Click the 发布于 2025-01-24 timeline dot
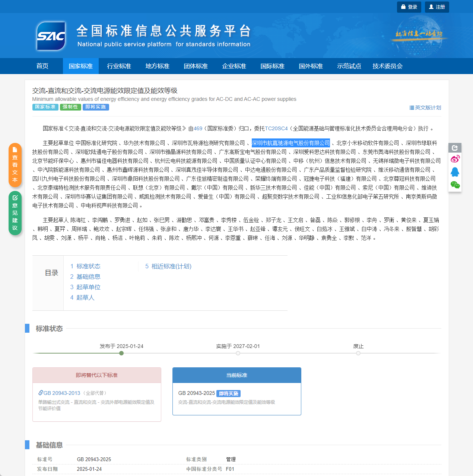The height and width of the screenshot is (476, 473). 121,353
